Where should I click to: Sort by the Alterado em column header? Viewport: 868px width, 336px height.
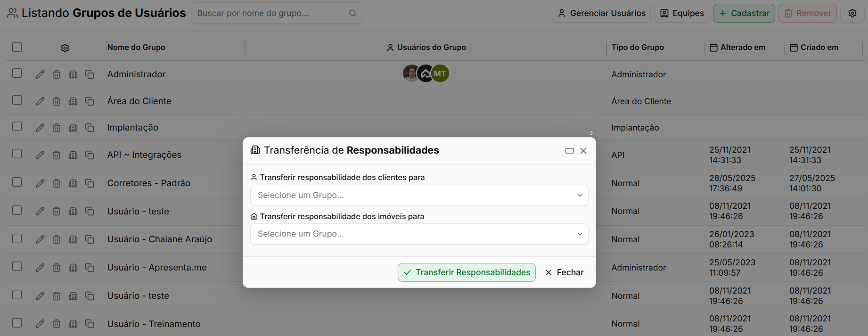[x=737, y=47]
